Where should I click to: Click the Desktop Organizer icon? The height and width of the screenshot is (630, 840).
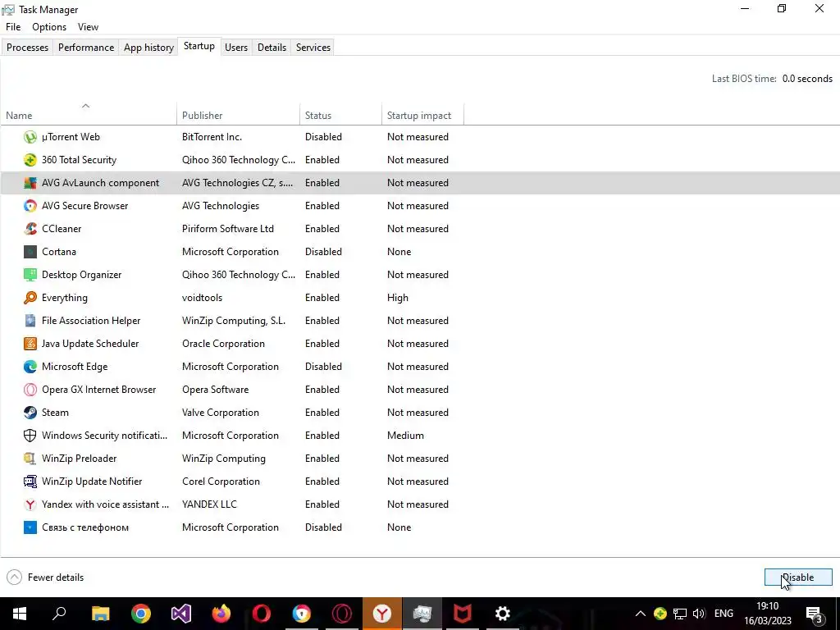[x=30, y=275]
